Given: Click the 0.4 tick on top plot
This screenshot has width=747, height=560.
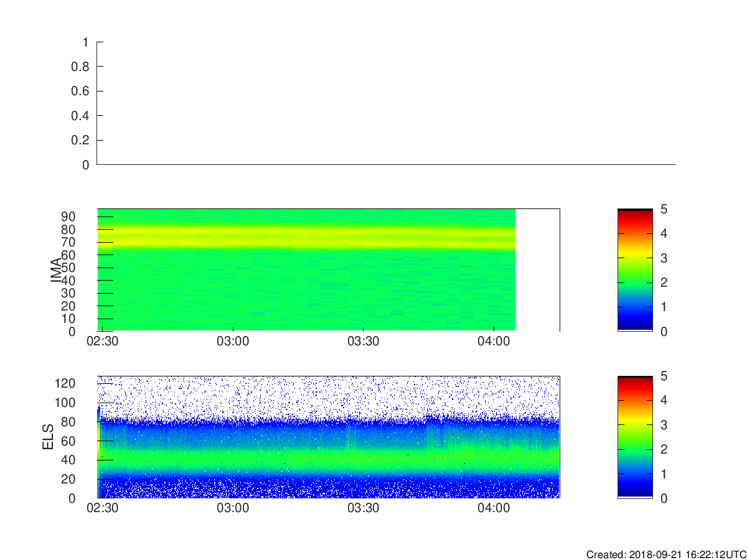Looking at the screenshot, I should (82, 116).
